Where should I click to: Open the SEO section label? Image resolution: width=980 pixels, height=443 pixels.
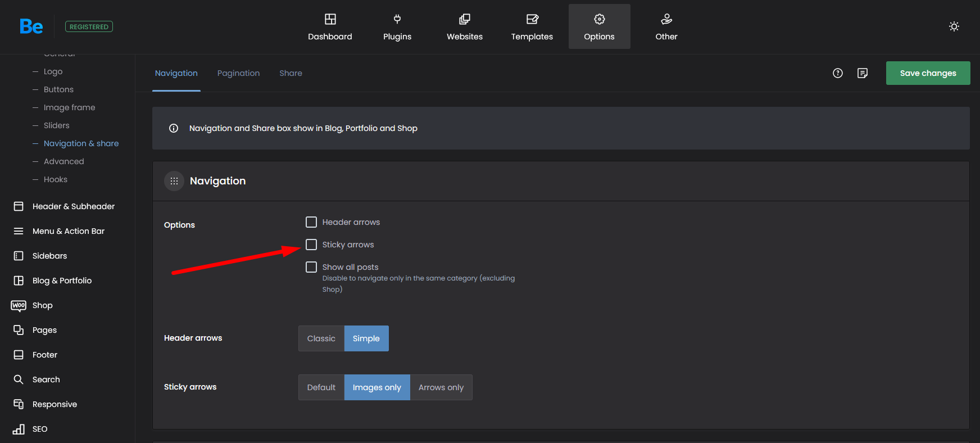pyautogui.click(x=40, y=429)
